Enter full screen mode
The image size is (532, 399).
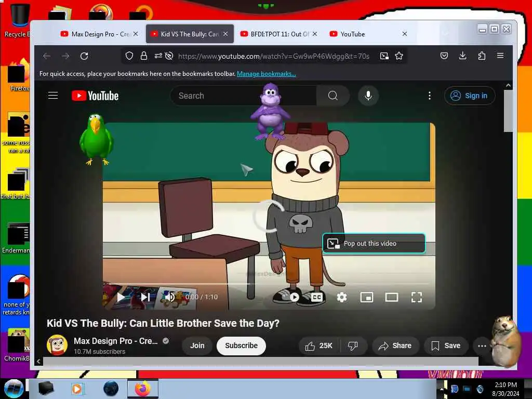tap(417, 297)
